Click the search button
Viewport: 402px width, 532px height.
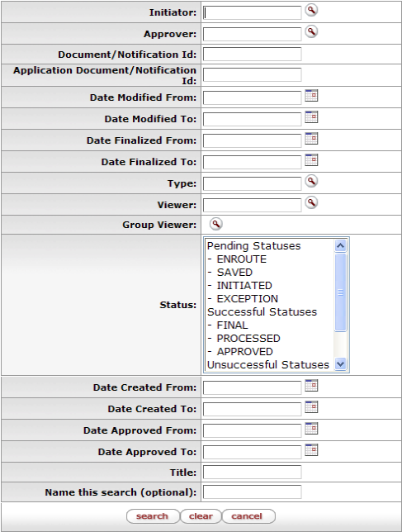pos(153,516)
